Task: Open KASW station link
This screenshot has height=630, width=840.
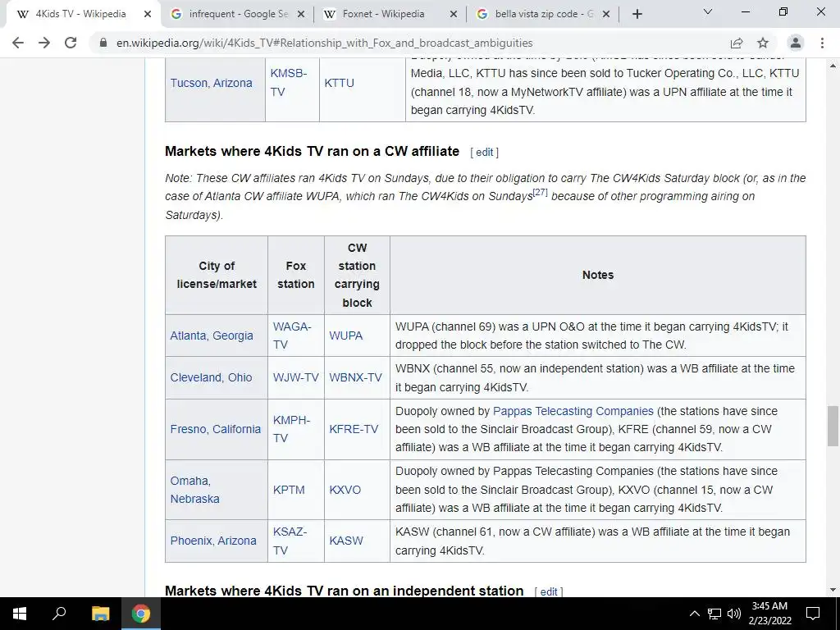Action: (346, 541)
